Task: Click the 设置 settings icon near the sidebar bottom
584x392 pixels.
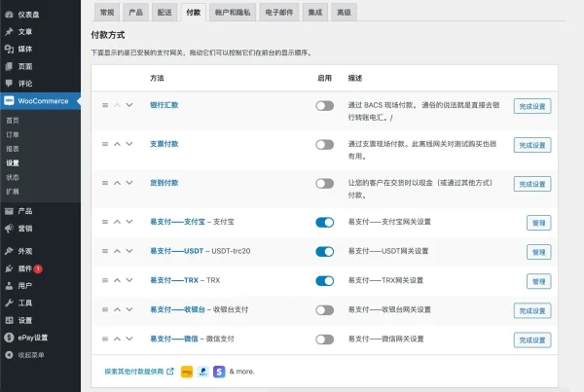Action: (9, 320)
